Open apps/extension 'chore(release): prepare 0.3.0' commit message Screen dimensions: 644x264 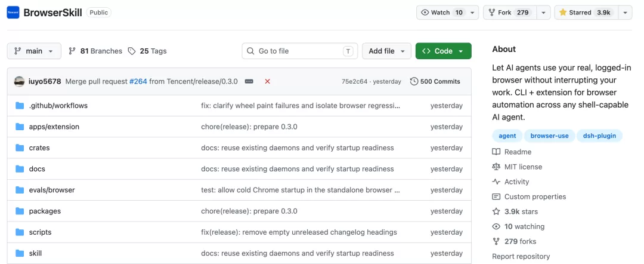249,127
